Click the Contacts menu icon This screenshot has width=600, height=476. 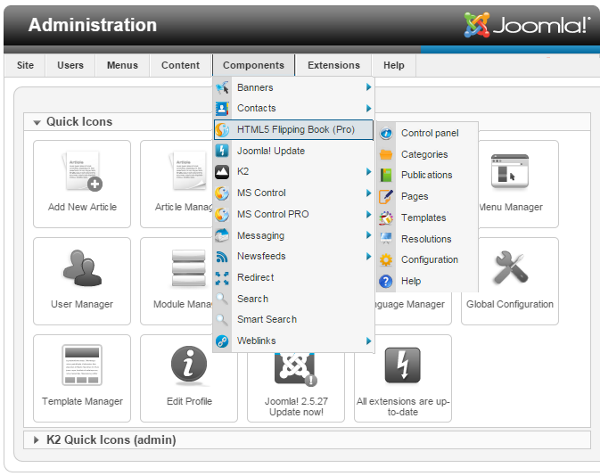(222, 108)
